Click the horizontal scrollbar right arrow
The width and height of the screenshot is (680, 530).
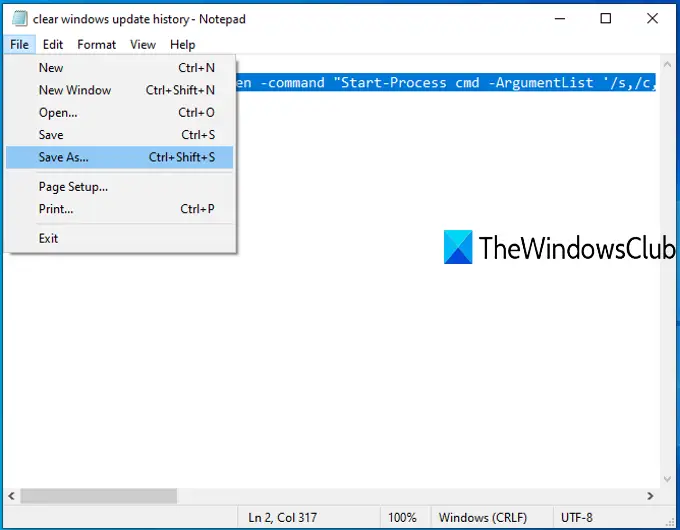[650, 496]
